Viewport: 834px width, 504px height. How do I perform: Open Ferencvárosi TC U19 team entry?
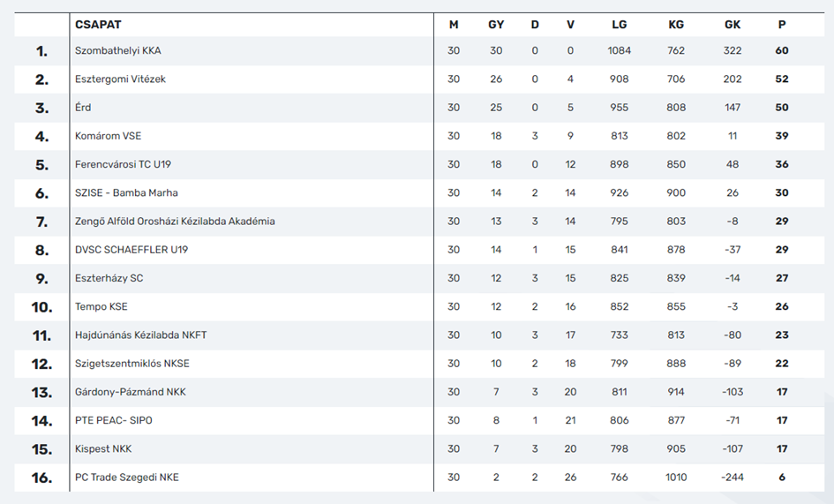click(123, 164)
